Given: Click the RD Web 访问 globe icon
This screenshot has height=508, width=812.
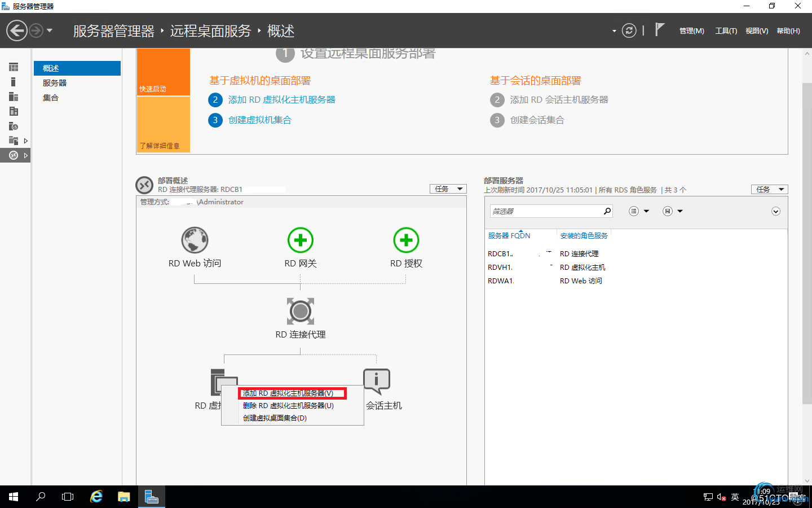Looking at the screenshot, I should coord(195,240).
